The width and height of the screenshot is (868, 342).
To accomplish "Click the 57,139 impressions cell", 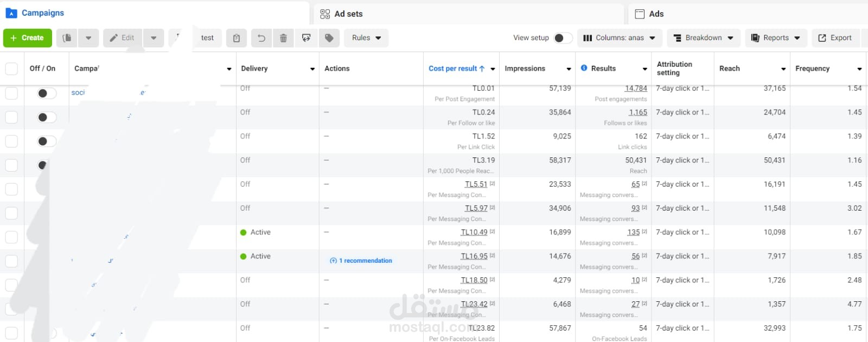I will click(560, 88).
